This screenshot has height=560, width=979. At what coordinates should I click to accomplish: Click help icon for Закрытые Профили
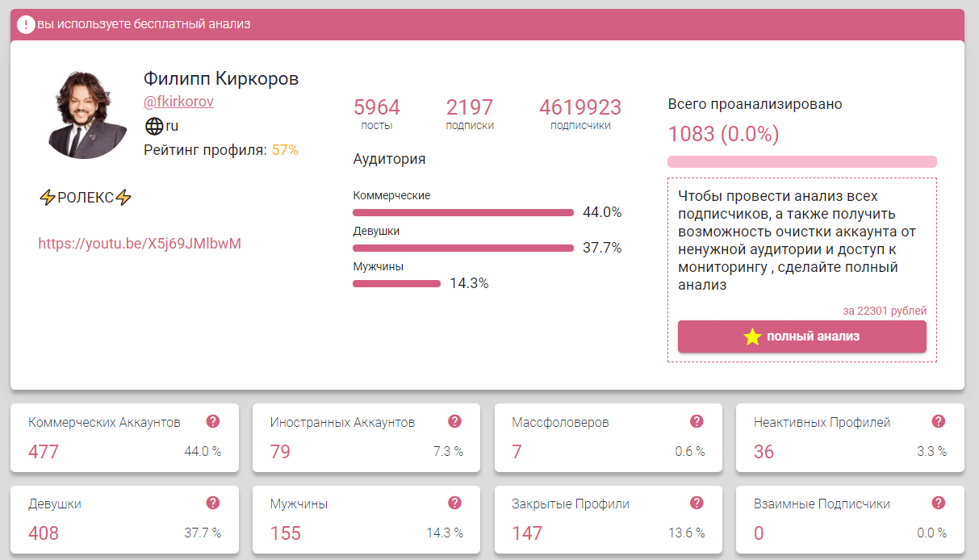click(x=697, y=503)
